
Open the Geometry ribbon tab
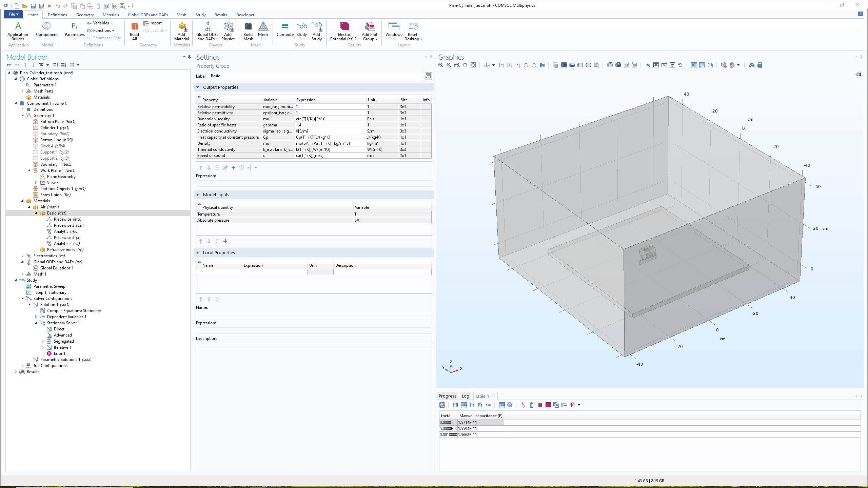[x=85, y=15]
